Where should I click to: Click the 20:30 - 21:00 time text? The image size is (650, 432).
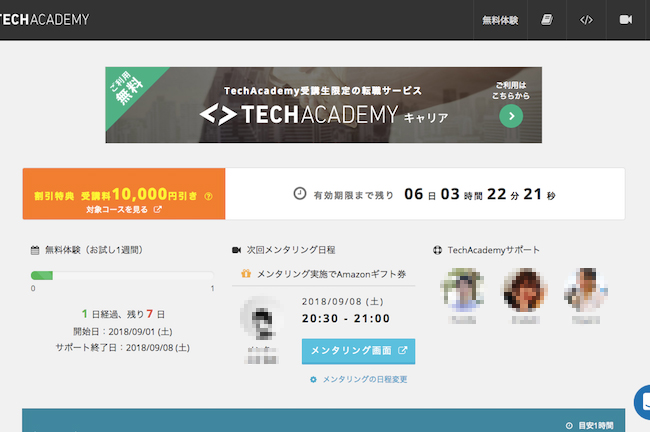[x=346, y=318]
